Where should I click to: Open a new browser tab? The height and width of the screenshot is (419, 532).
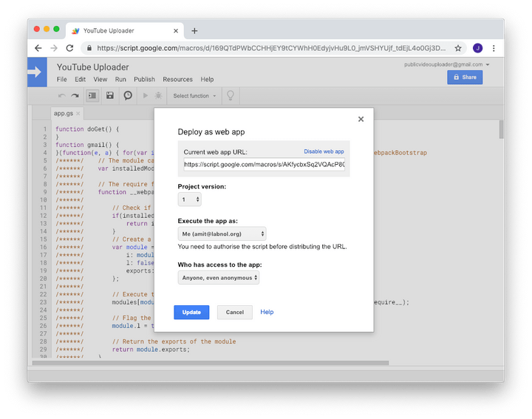click(x=194, y=31)
